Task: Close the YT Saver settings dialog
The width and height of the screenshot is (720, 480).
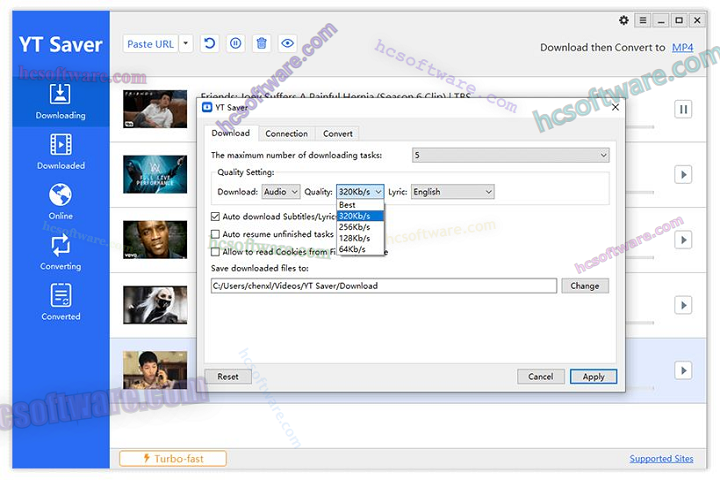Action: pos(615,107)
